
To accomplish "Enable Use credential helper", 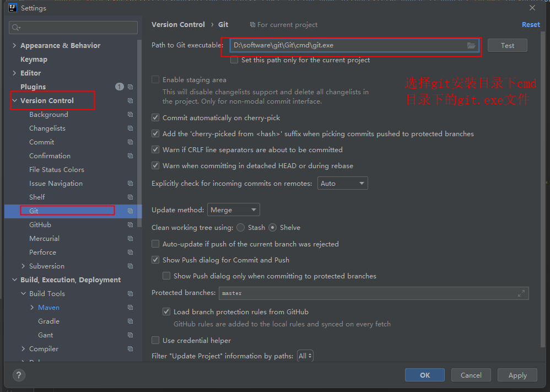I will 155,340.
